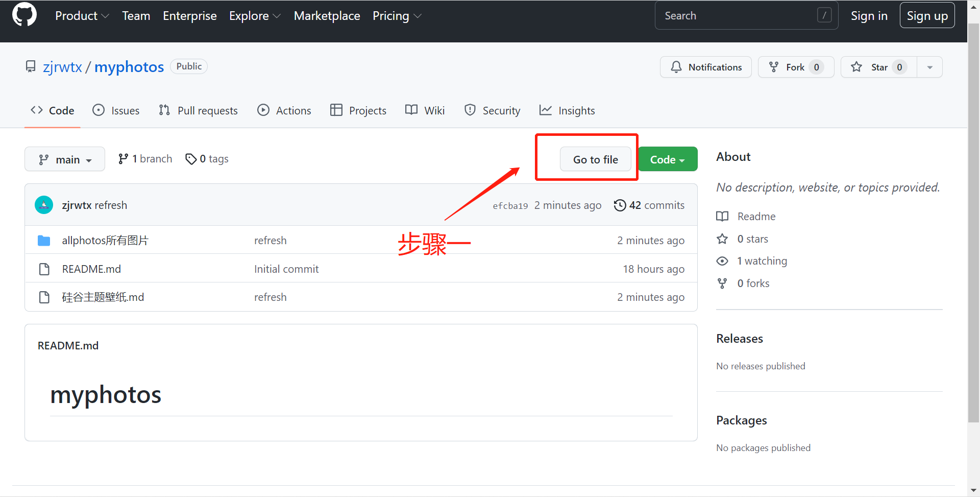Click the folder icon of allphotos所有图片
This screenshot has width=980, height=497.
[44, 241]
